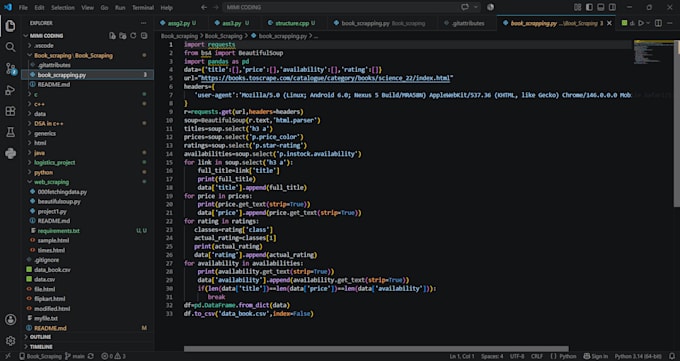Open the Run button dropdown arrow
Image resolution: width=680 pixels, height=361 pixels.
tap(648, 23)
